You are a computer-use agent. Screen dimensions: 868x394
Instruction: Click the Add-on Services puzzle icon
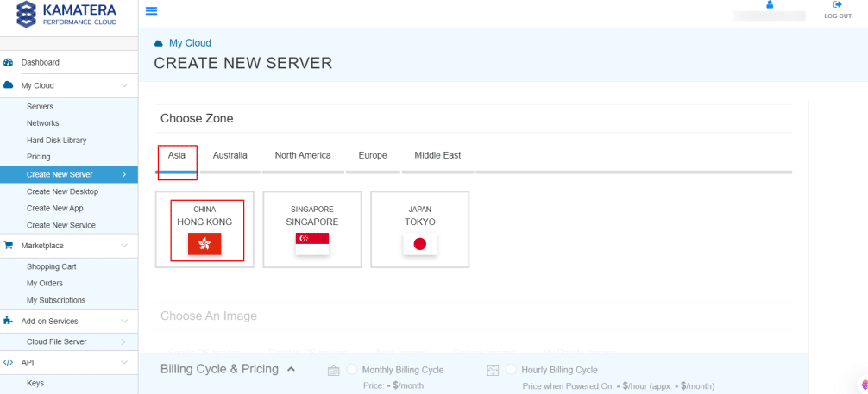point(9,321)
